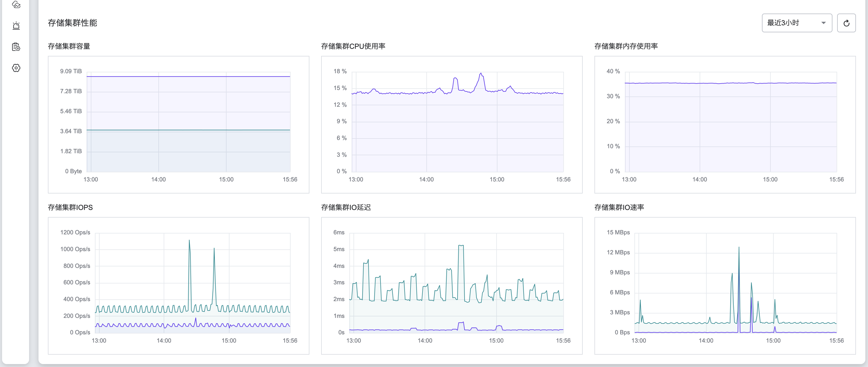The height and width of the screenshot is (367, 868).
Task: Click the 600 Ops/s axis label
Action: coord(76,283)
